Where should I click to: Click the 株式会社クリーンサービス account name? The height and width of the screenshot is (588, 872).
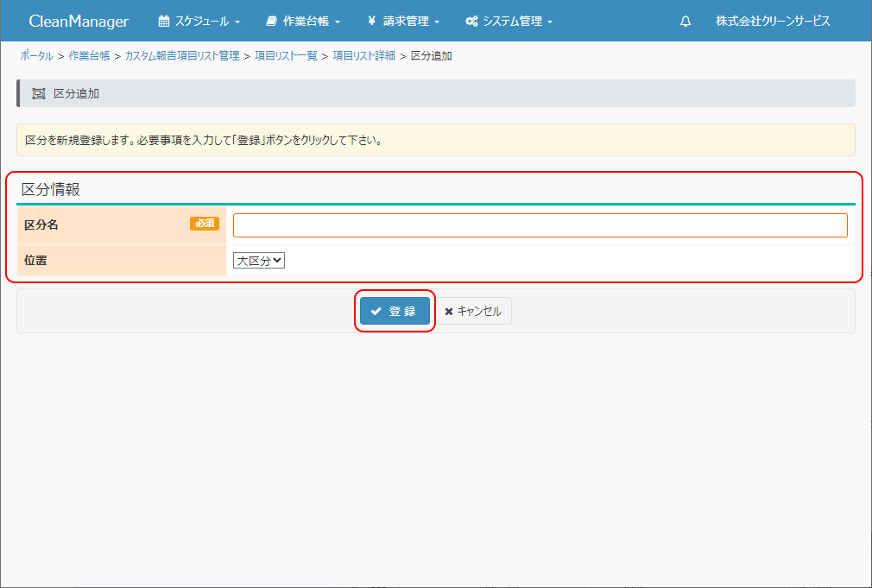click(773, 21)
